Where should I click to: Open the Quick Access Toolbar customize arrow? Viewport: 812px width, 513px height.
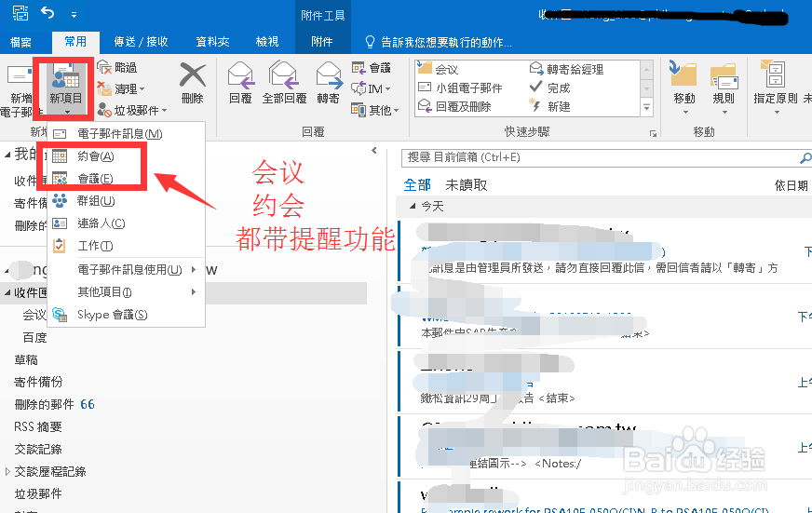[x=74, y=15]
